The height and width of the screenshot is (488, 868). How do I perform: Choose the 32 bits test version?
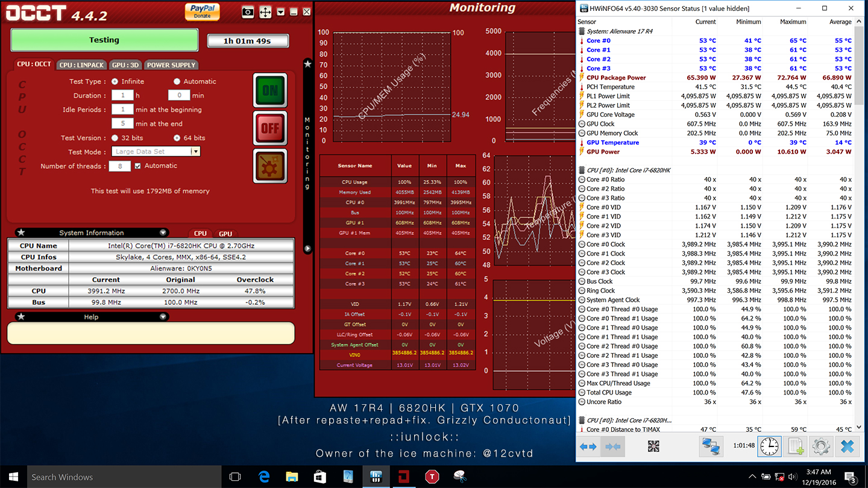pyautogui.click(x=115, y=138)
